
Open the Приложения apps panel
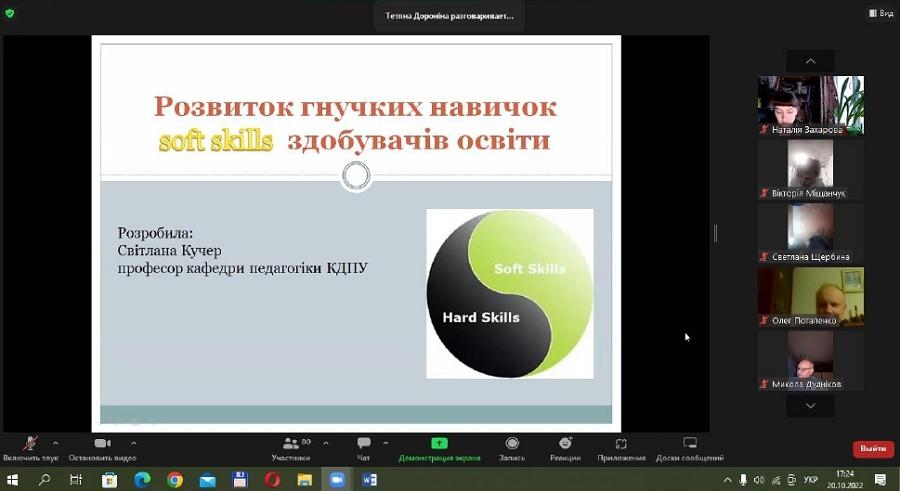[x=621, y=446]
